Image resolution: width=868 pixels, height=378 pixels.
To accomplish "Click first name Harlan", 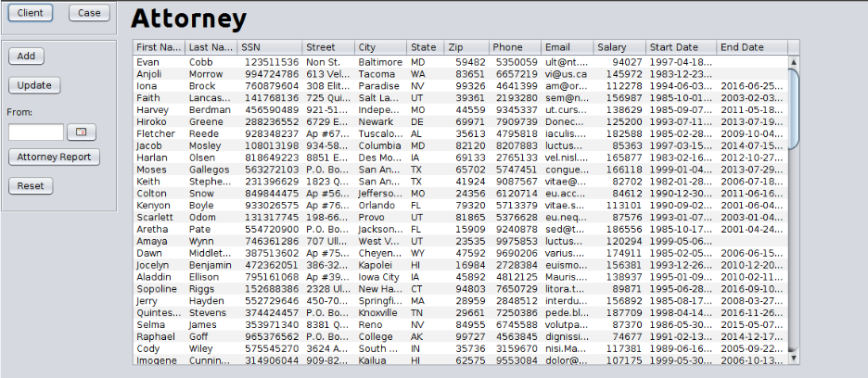I will (x=150, y=157).
